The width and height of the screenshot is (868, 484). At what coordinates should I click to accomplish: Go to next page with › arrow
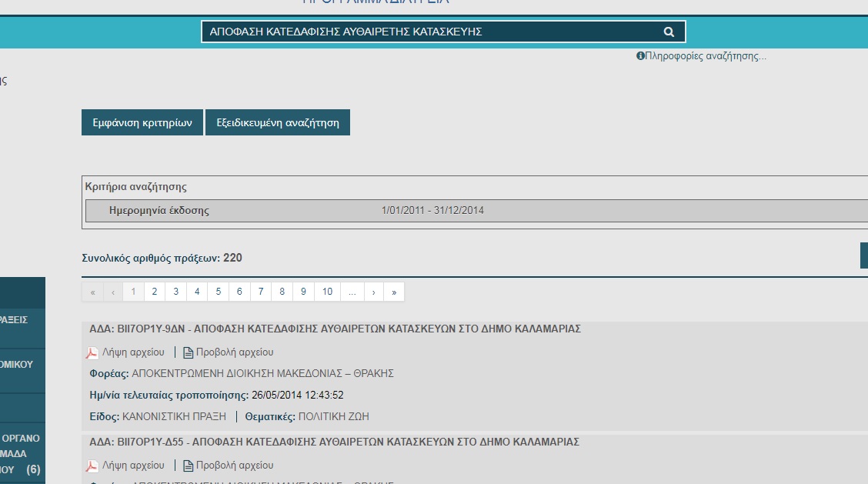click(x=374, y=292)
